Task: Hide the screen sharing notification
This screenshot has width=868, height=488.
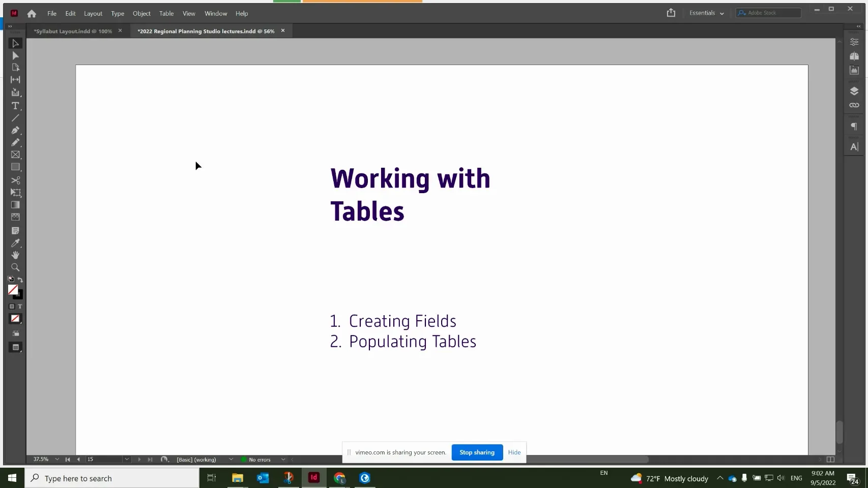Action: point(514,452)
